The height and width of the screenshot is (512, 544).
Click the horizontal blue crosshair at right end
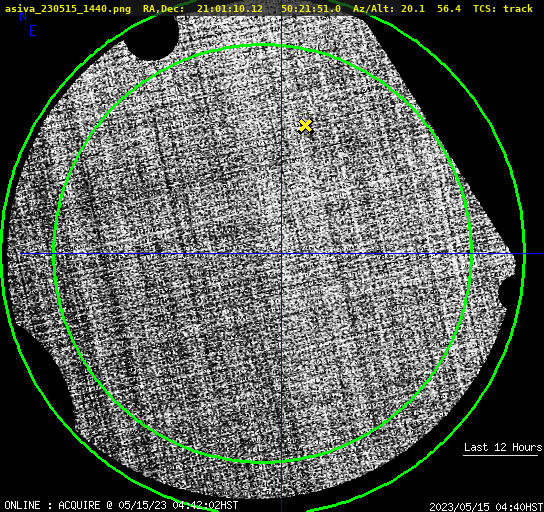pyautogui.click(x=533, y=254)
